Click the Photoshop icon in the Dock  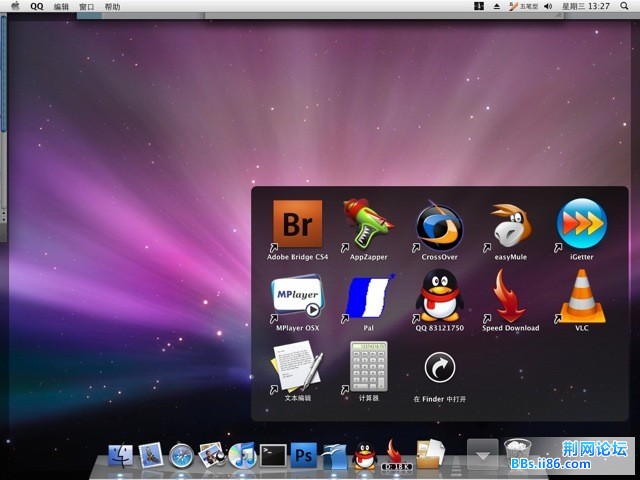pos(303,456)
